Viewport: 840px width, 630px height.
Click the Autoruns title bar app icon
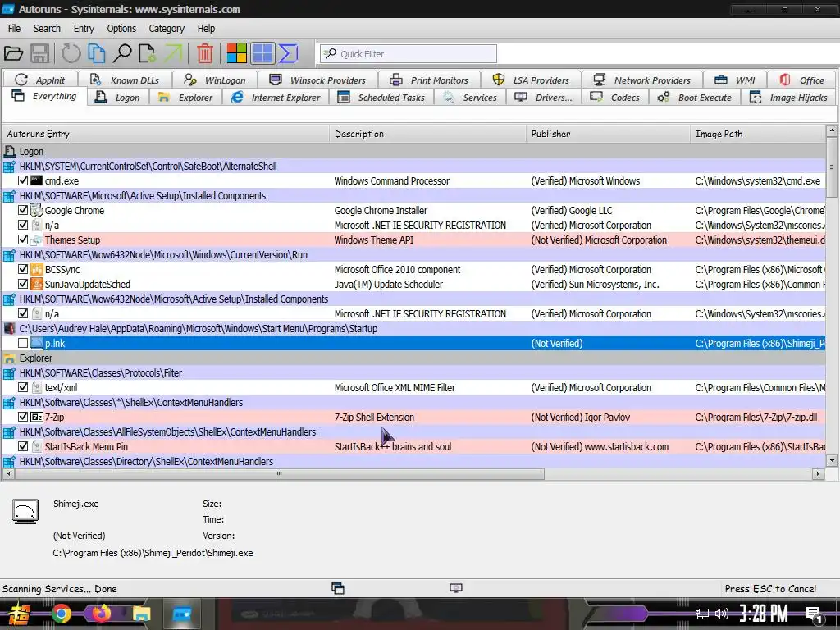pos(8,9)
